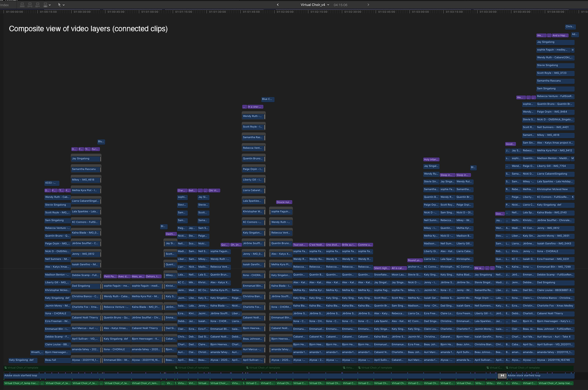The width and height of the screenshot is (588, 390).
Task: Select the Wreath clip
Action: point(36,352)
